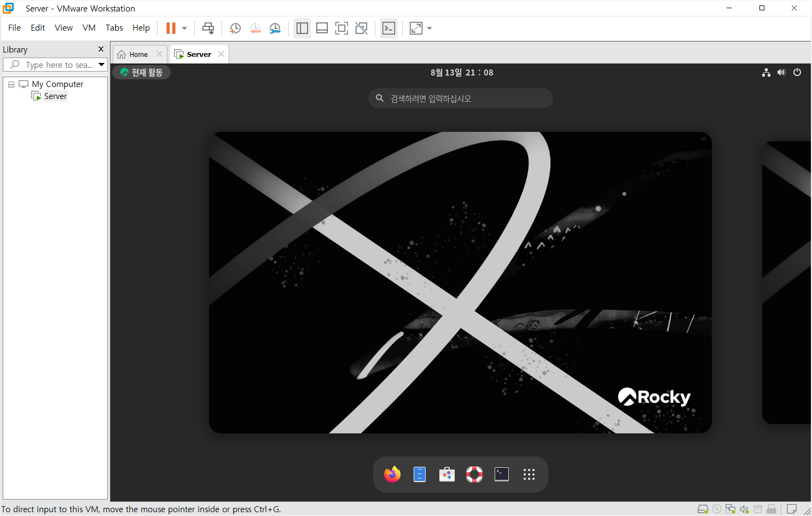Viewport: 812px width, 516px height.
Task: Open the power options dropdown next to pause
Action: [x=184, y=28]
